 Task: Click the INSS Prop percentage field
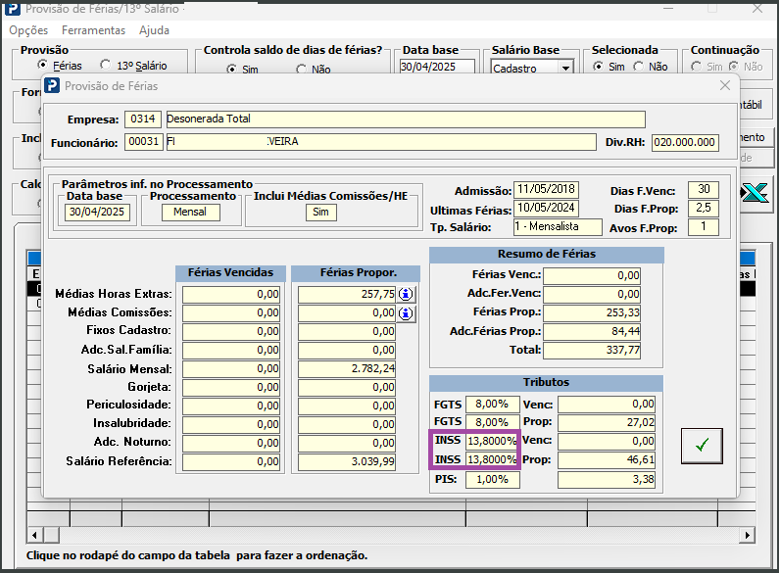(x=490, y=460)
